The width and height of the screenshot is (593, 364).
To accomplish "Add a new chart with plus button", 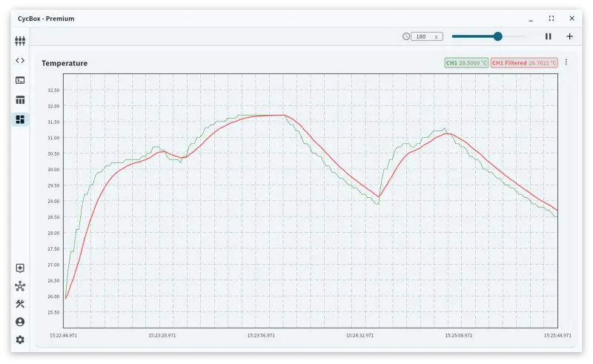I will tap(569, 36).
